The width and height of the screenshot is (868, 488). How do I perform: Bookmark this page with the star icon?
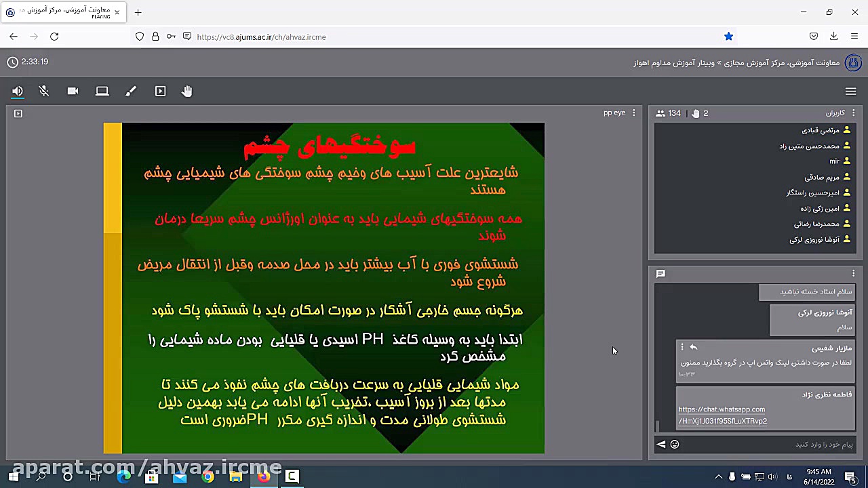[728, 37]
